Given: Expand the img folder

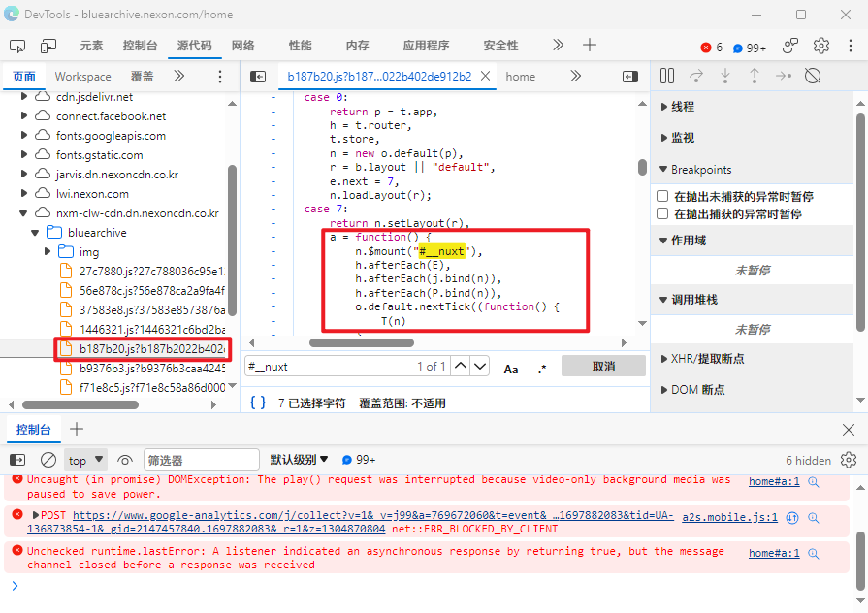Looking at the screenshot, I should click(x=47, y=252).
